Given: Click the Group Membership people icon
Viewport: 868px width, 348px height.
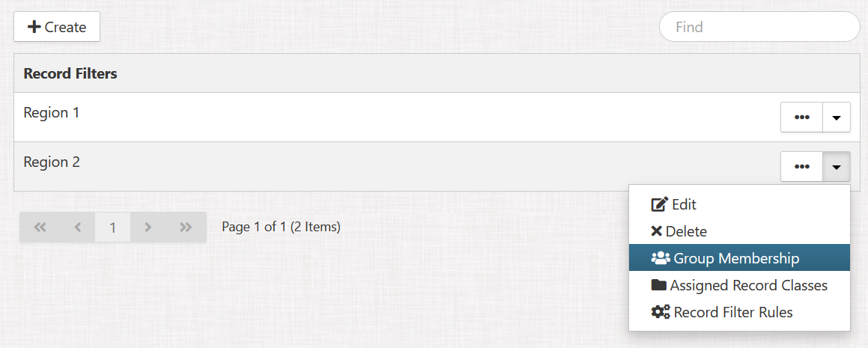Looking at the screenshot, I should [x=661, y=258].
